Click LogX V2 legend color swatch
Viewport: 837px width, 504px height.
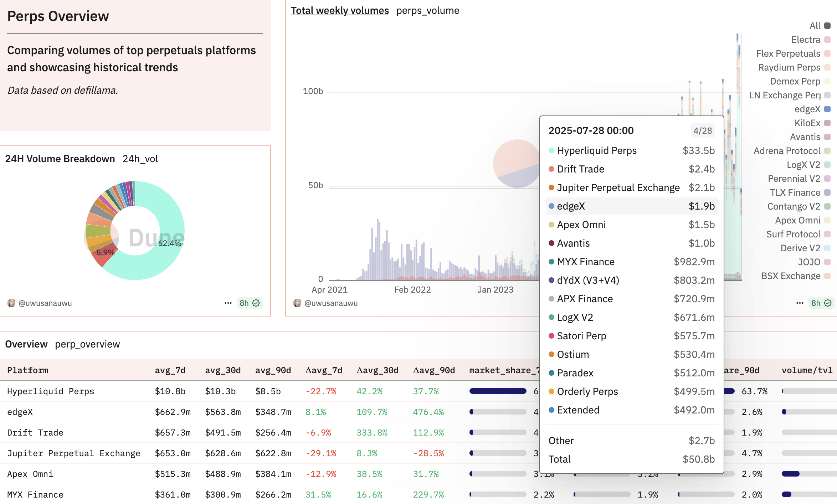click(828, 165)
